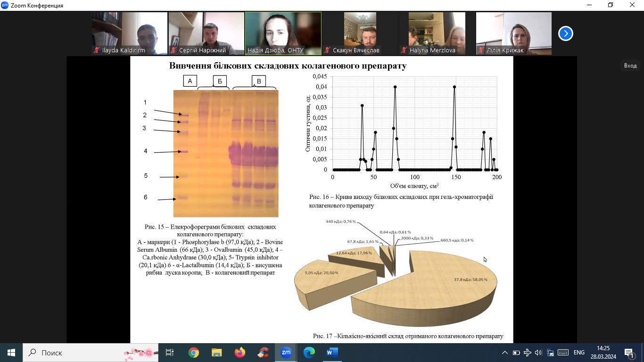644x362 pixels.
Task: Click the Вход button on the right
Action: pyautogui.click(x=630, y=66)
